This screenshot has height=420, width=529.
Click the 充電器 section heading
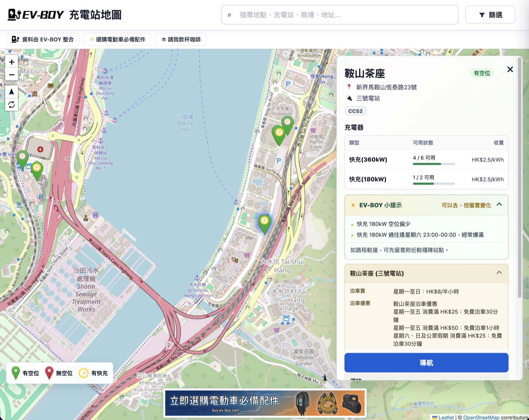click(354, 127)
